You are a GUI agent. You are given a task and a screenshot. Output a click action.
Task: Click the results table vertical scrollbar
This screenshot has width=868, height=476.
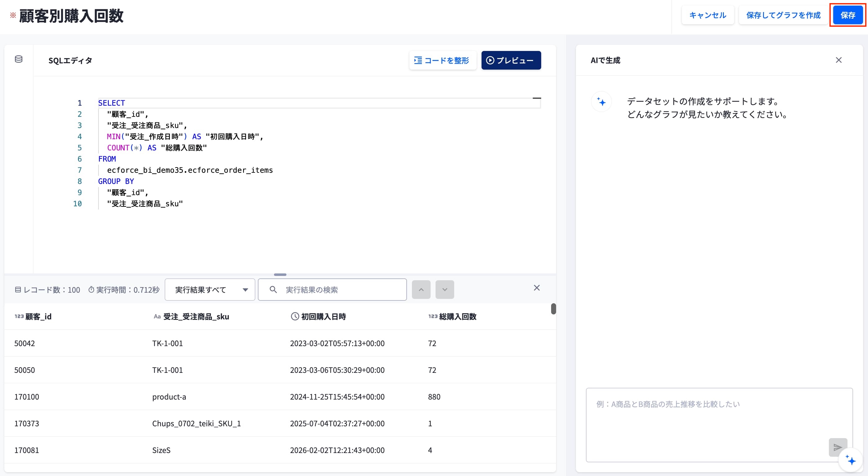pyautogui.click(x=553, y=309)
